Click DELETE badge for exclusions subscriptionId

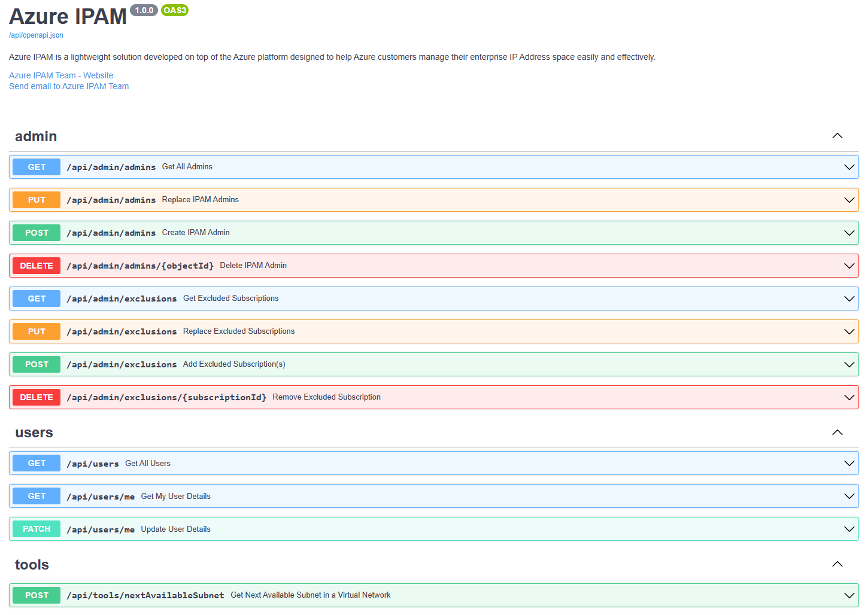pyautogui.click(x=37, y=397)
